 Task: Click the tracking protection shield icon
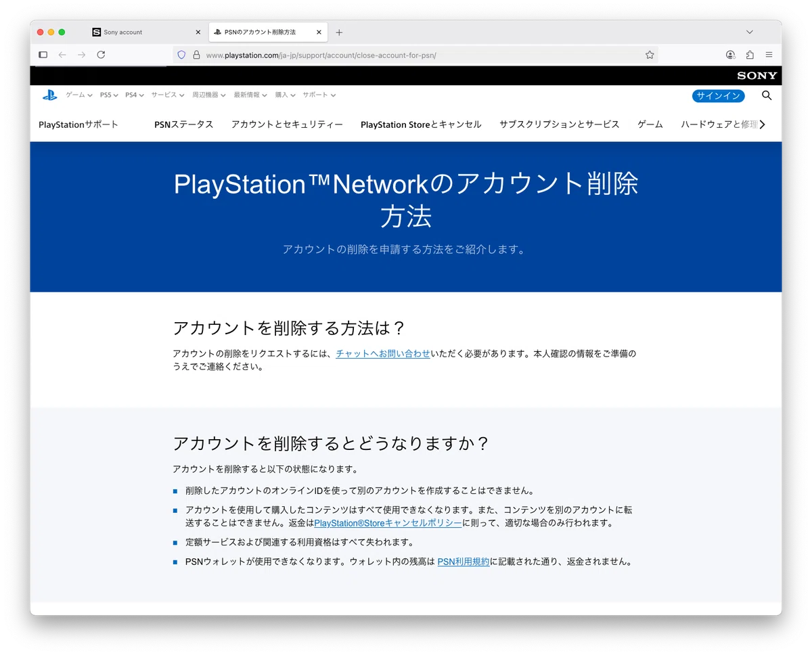coord(181,55)
